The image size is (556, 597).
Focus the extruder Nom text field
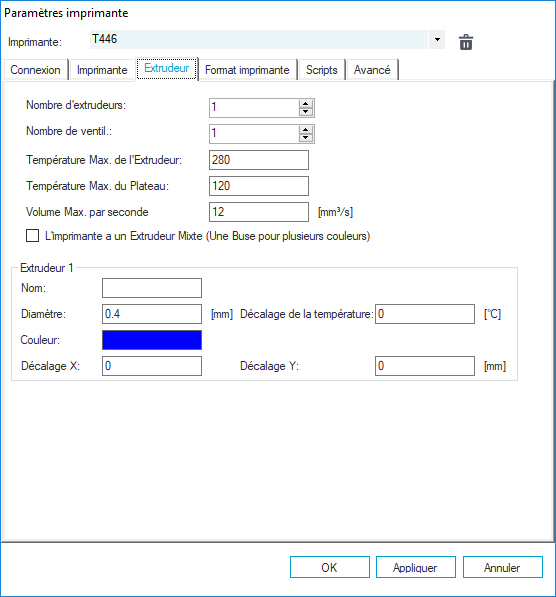(152, 288)
